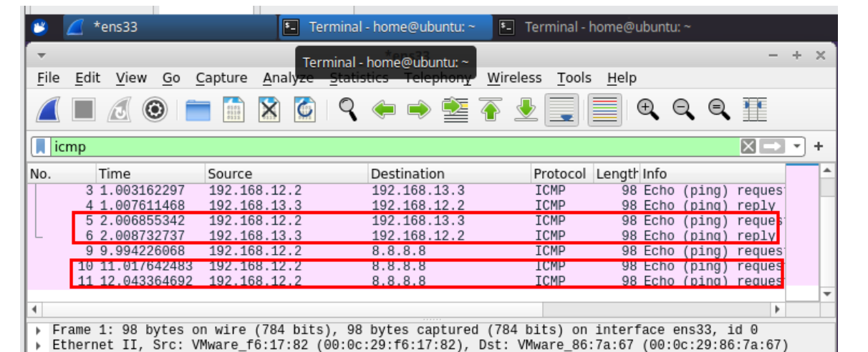
Task: Close this capture file
Action: (x=269, y=109)
